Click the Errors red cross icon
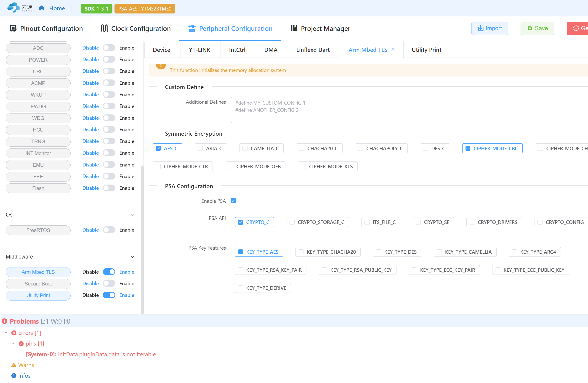The image size is (588, 383). click(x=14, y=333)
